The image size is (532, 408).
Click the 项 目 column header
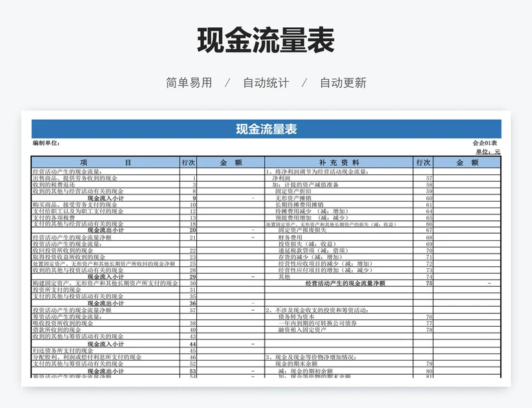point(106,162)
